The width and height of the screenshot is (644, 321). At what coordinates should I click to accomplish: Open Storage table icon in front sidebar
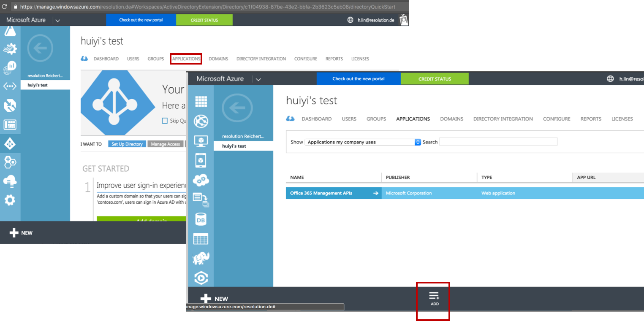(201, 239)
